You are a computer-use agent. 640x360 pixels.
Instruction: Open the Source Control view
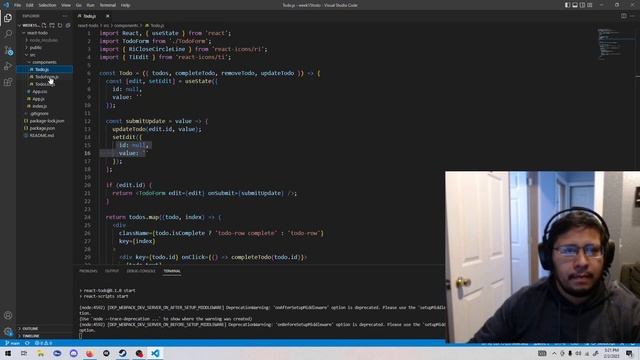pos(8,50)
